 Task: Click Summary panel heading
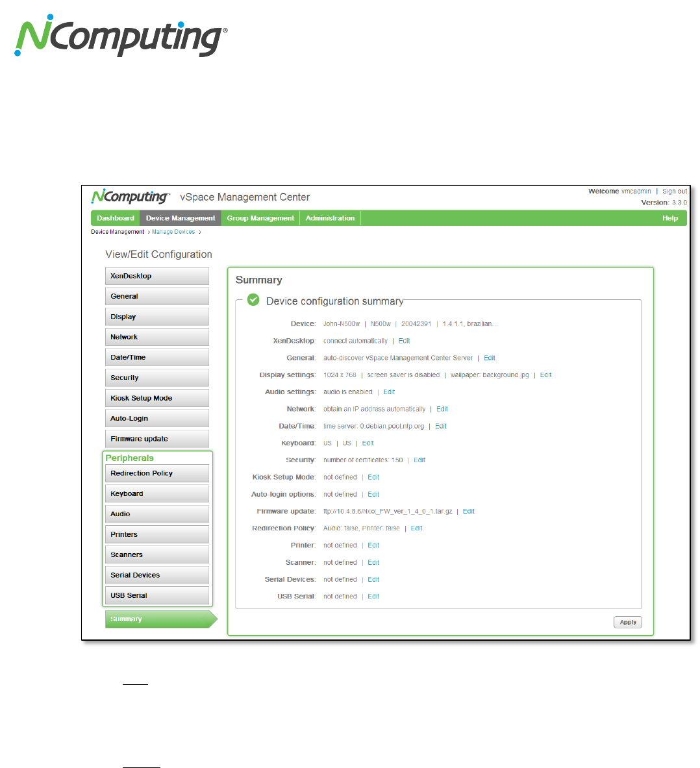258,280
